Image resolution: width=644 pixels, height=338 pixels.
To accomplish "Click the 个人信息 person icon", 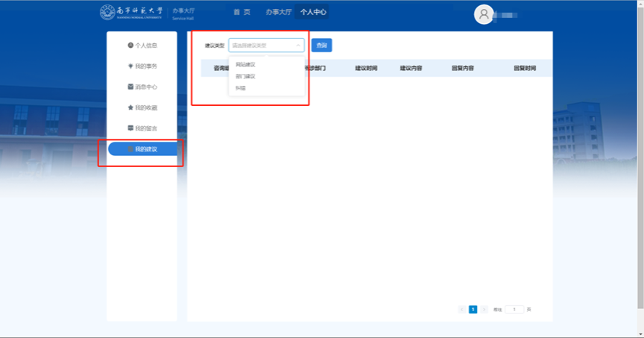I will [130, 46].
